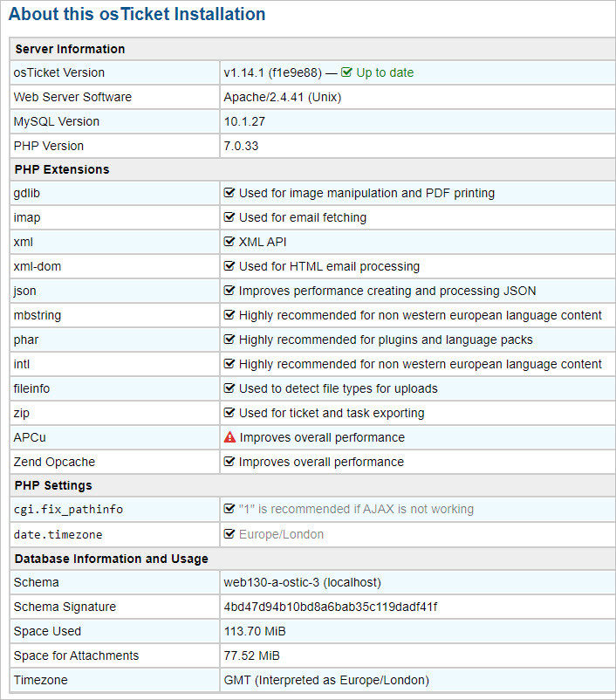Click the check icon next to XML API

(x=229, y=242)
